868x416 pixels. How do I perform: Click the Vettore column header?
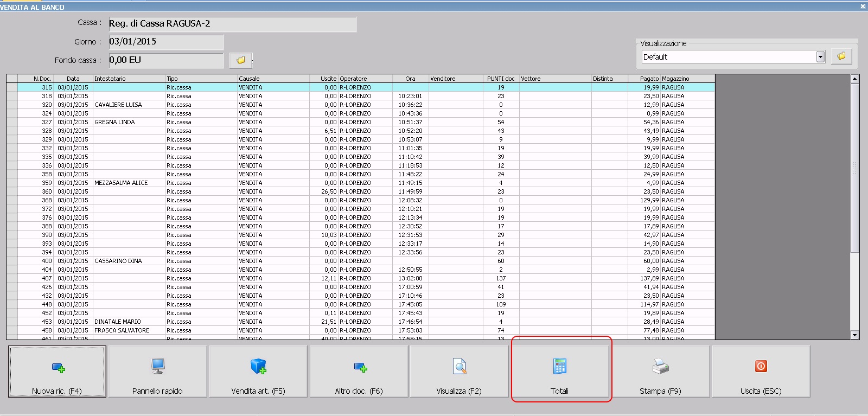point(555,79)
